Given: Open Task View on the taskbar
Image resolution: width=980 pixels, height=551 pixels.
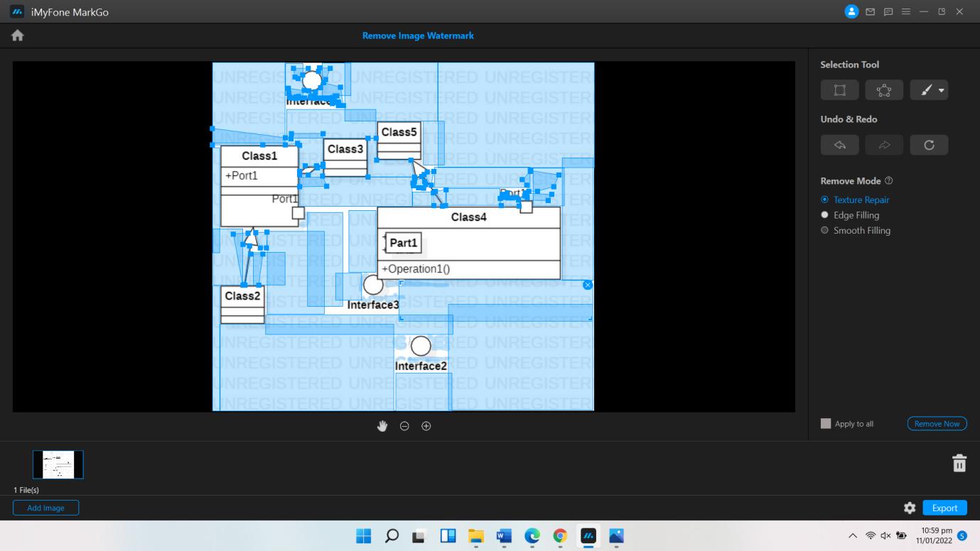Looking at the screenshot, I should point(419,536).
